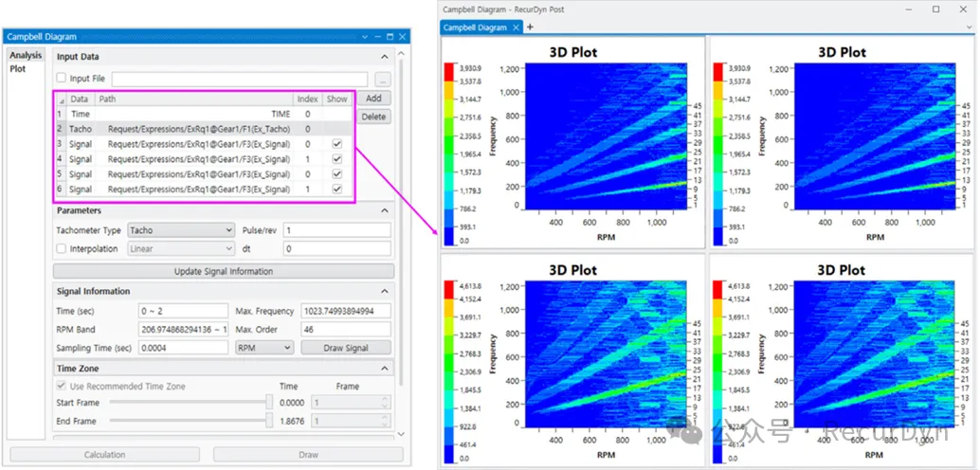980x470 pixels.
Task: Open the tab list arrow in RecurDyn Post
Action: coord(970,27)
